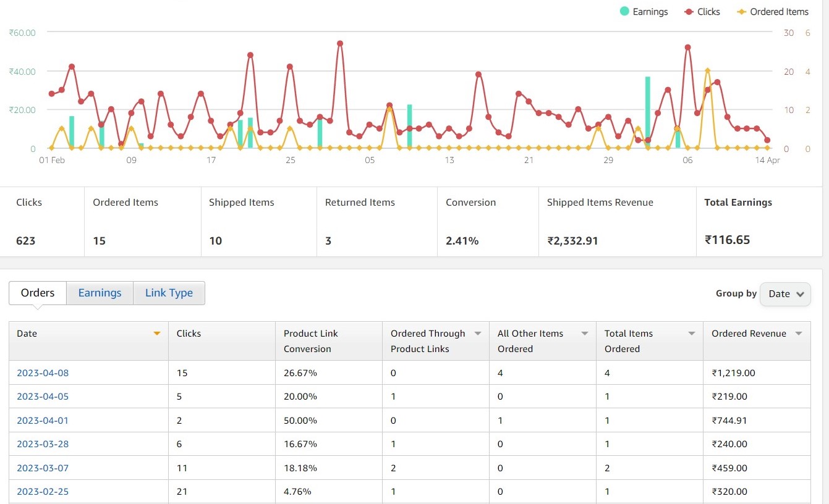Viewport: 829px width, 504px height.
Task: Click the peak Clicks data point near April 6
Action: [x=687, y=46]
